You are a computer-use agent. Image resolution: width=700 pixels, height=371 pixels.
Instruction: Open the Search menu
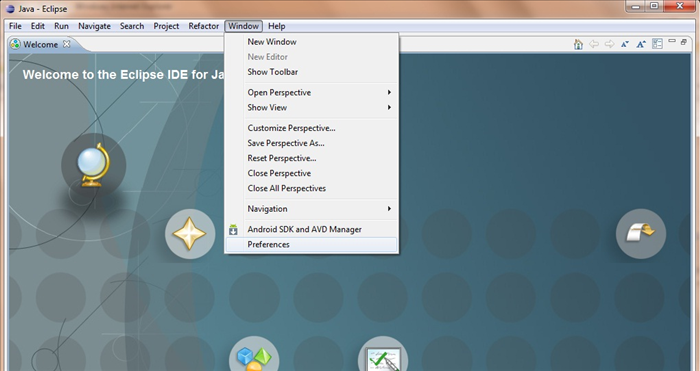pyautogui.click(x=132, y=26)
